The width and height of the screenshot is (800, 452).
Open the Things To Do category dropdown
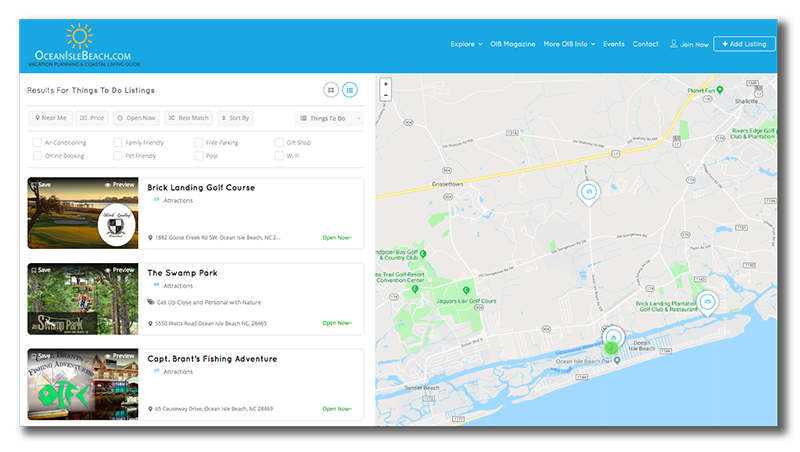tap(330, 118)
